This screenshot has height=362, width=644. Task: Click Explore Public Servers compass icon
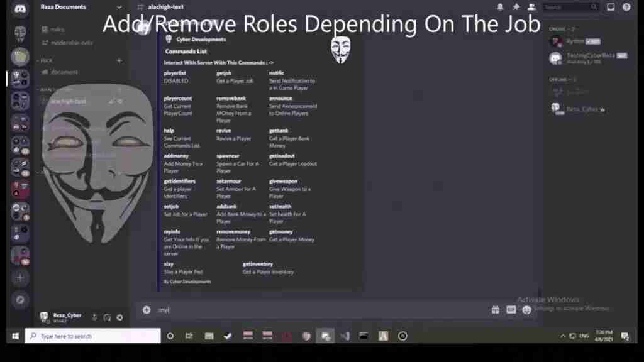[20, 300]
